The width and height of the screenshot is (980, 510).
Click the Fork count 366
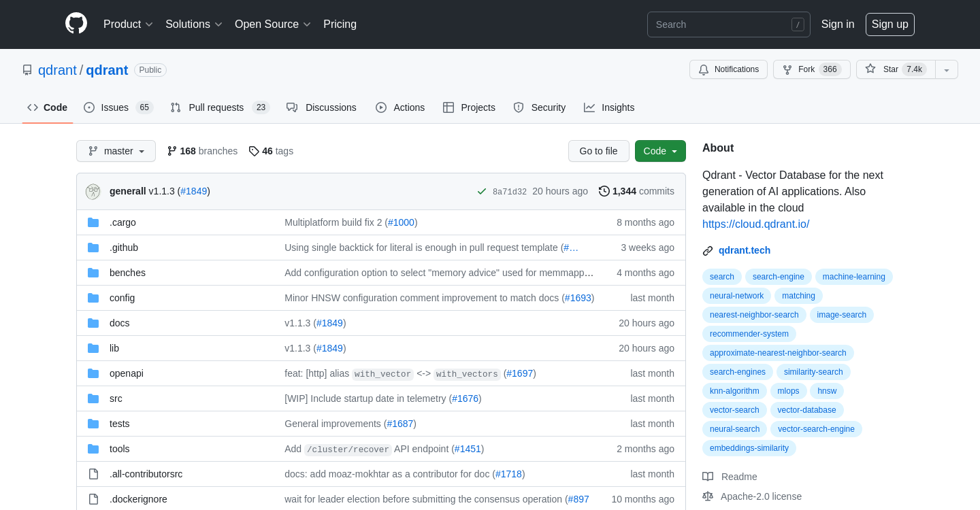click(829, 69)
